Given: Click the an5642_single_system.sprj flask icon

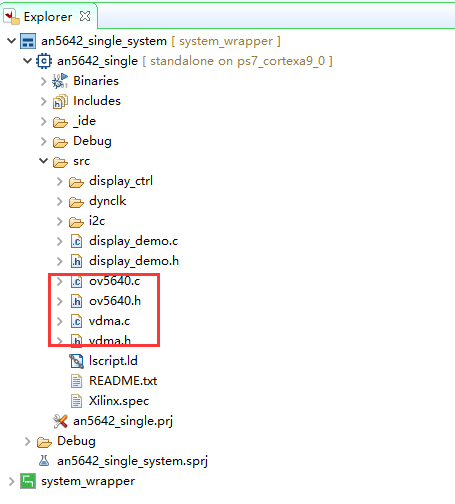Looking at the screenshot, I should point(44,461).
